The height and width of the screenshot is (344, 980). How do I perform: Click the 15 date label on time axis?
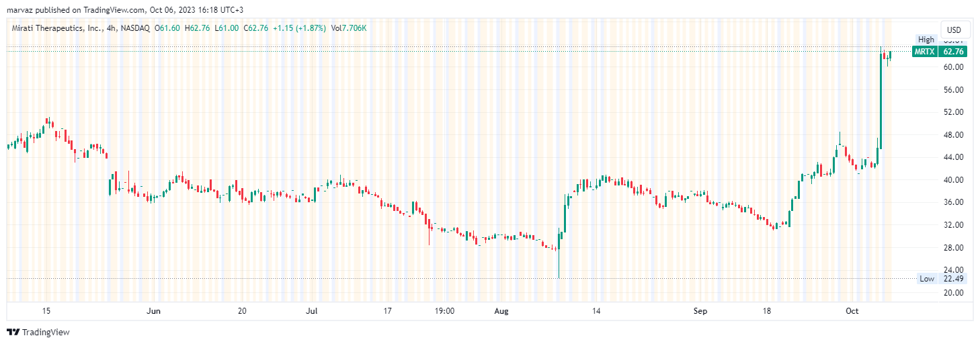click(x=46, y=311)
